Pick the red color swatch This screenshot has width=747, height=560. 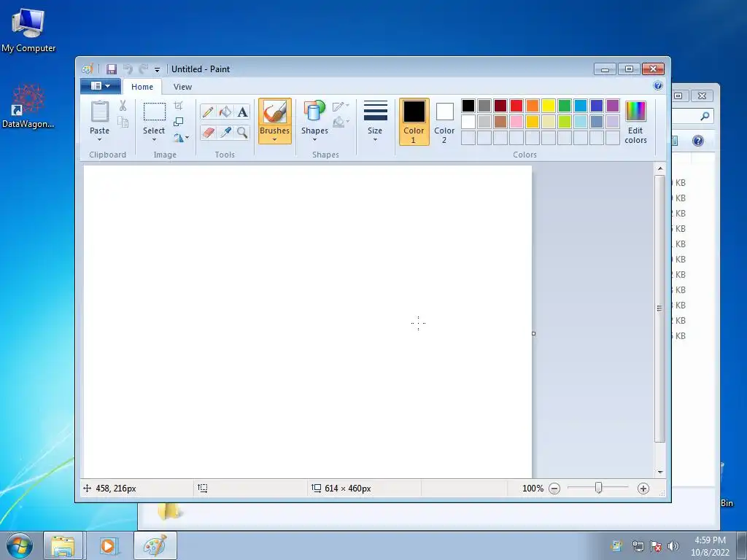[x=516, y=106]
